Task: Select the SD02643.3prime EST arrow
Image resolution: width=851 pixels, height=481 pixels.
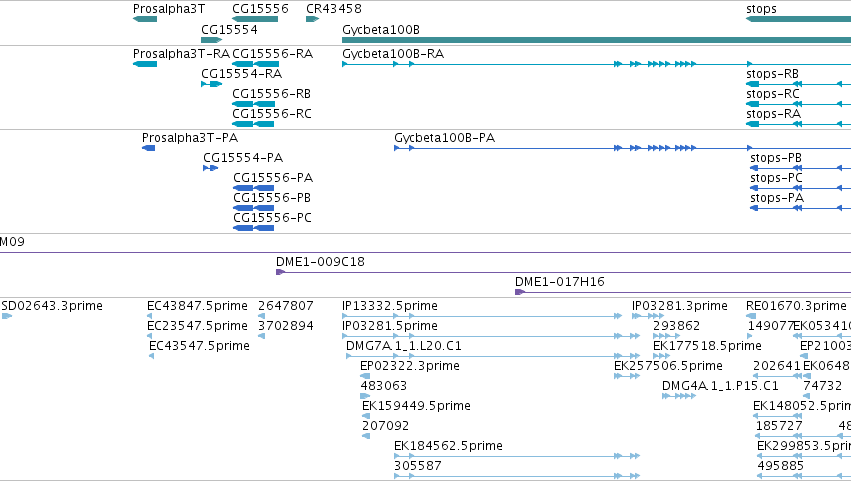Action: point(7,315)
